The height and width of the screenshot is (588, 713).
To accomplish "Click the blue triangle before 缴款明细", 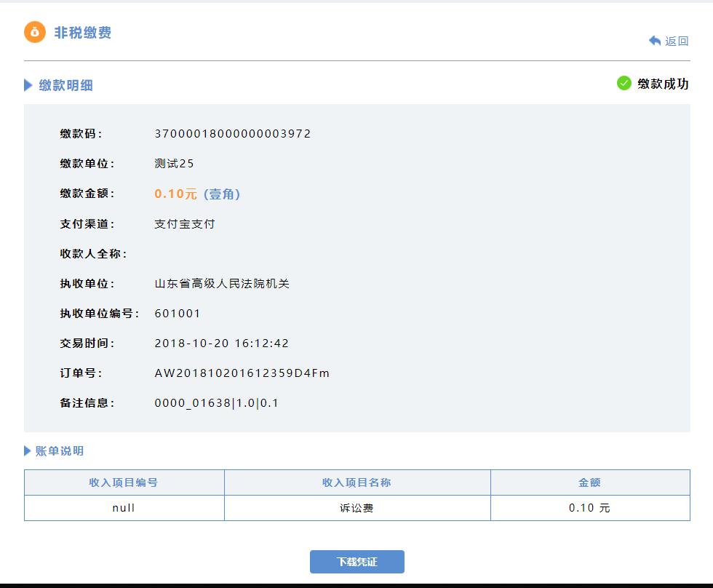I will 28,85.
